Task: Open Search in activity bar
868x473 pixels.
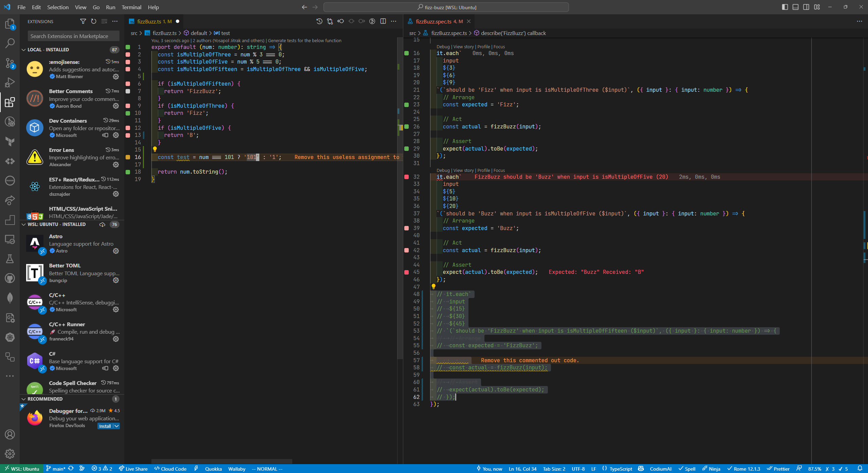Action: [x=10, y=43]
